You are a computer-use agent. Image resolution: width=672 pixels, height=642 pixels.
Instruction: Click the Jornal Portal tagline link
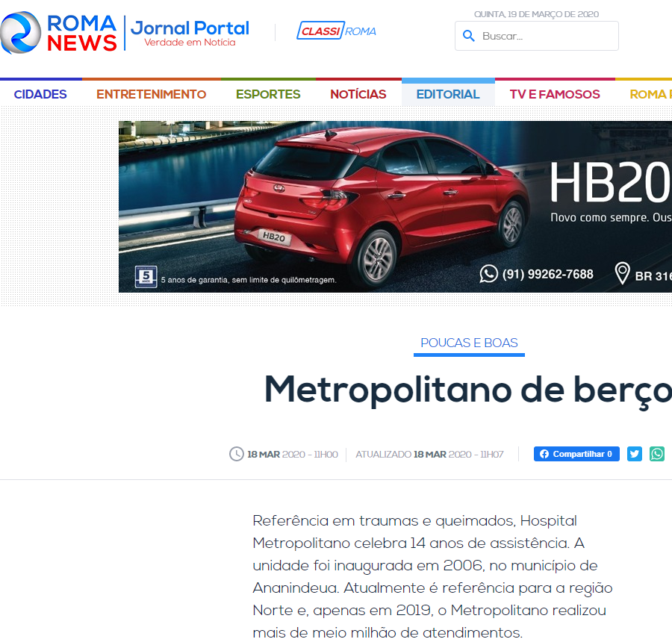(x=190, y=34)
